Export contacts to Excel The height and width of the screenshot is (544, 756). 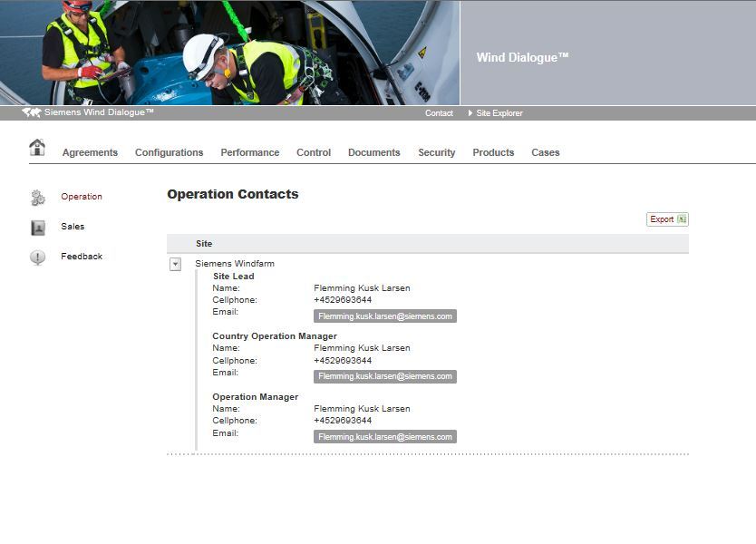point(667,219)
